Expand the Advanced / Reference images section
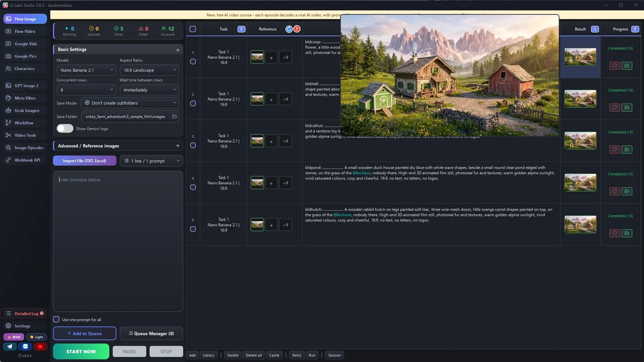This screenshot has height=362, width=644. pyautogui.click(x=118, y=146)
